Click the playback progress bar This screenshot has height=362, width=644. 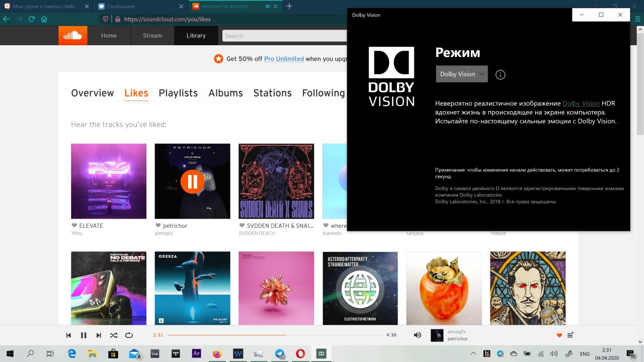[275, 335]
